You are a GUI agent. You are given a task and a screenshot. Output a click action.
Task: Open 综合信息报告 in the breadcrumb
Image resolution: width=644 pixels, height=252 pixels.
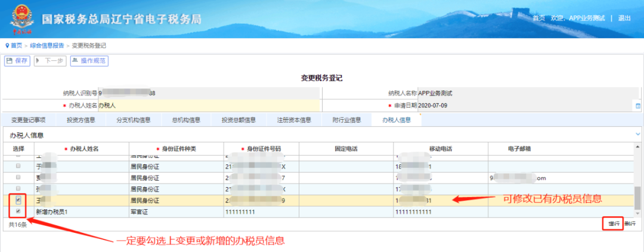[x=47, y=45]
